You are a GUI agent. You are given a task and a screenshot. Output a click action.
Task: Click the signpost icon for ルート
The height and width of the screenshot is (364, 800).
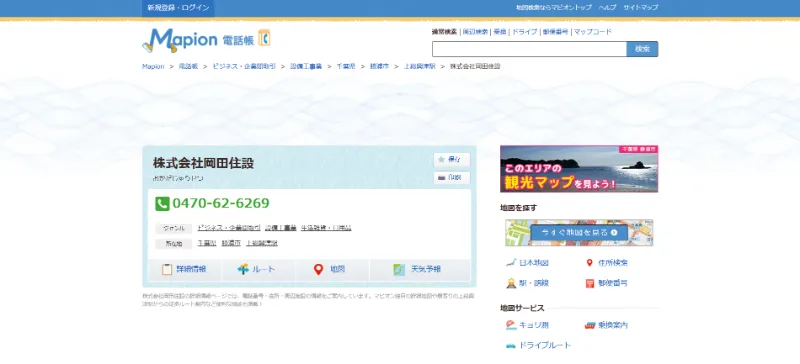(x=243, y=270)
